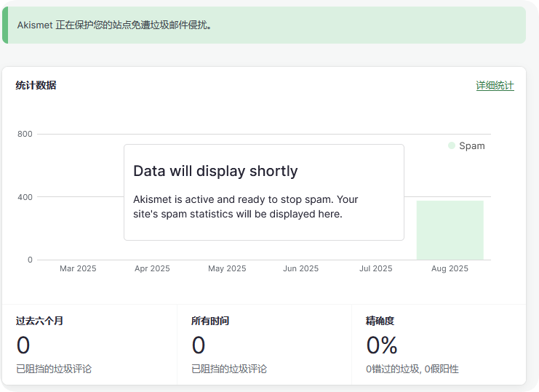The height and width of the screenshot is (392, 539).
Task: Select the Aug 2025 axis label
Action: click(450, 268)
